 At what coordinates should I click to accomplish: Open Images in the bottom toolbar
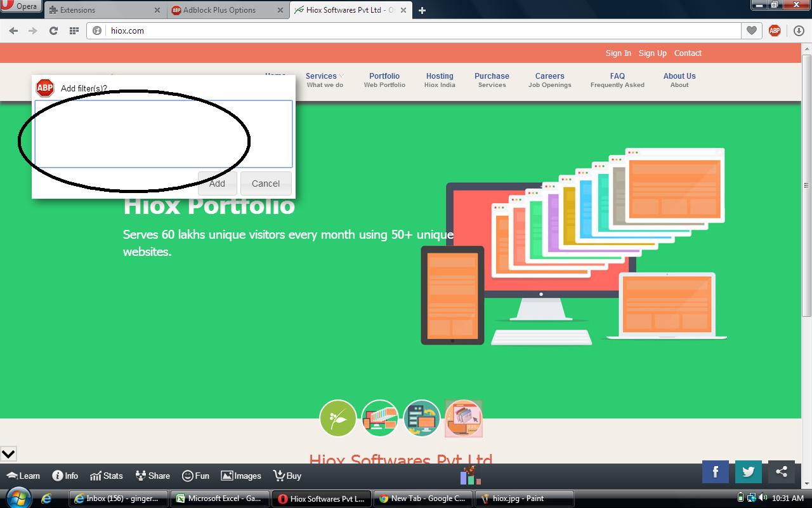click(241, 476)
